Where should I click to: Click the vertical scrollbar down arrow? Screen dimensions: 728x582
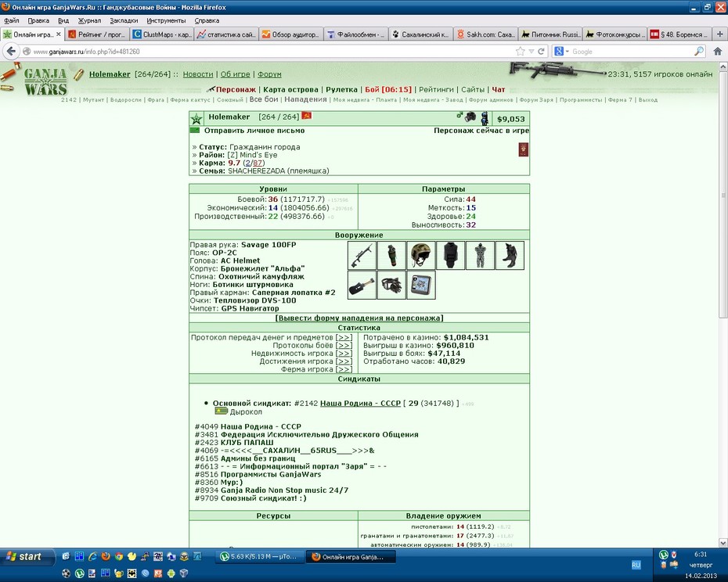coord(723,543)
